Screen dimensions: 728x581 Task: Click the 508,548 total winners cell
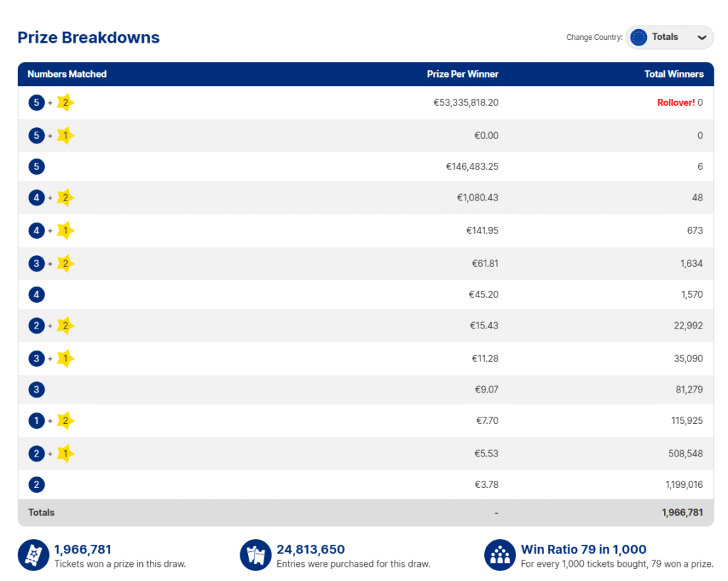(x=685, y=454)
